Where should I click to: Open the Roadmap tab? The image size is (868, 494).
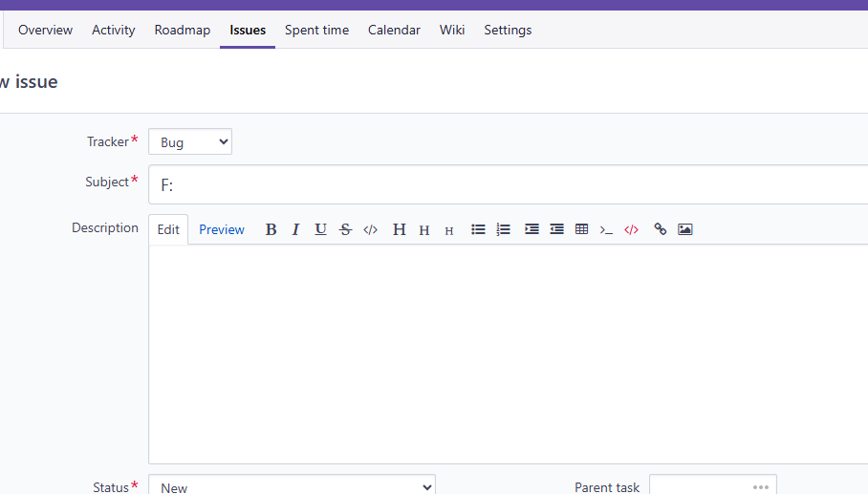[x=183, y=30]
